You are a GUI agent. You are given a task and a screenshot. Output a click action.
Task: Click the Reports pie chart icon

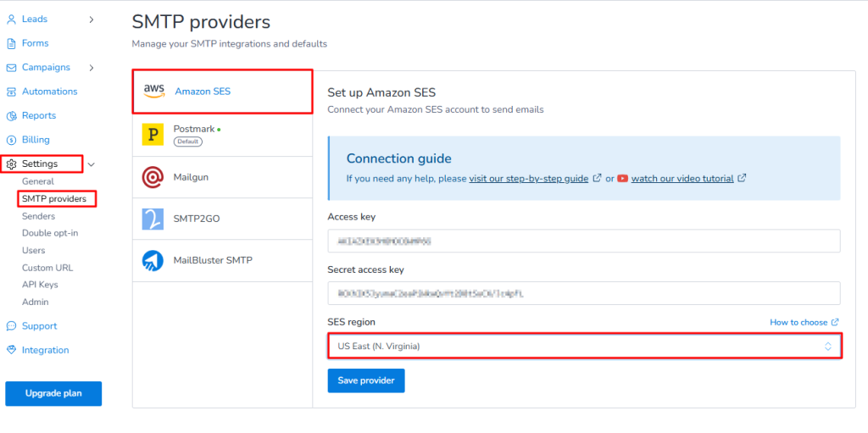pyautogui.click(x=11, y=116)
